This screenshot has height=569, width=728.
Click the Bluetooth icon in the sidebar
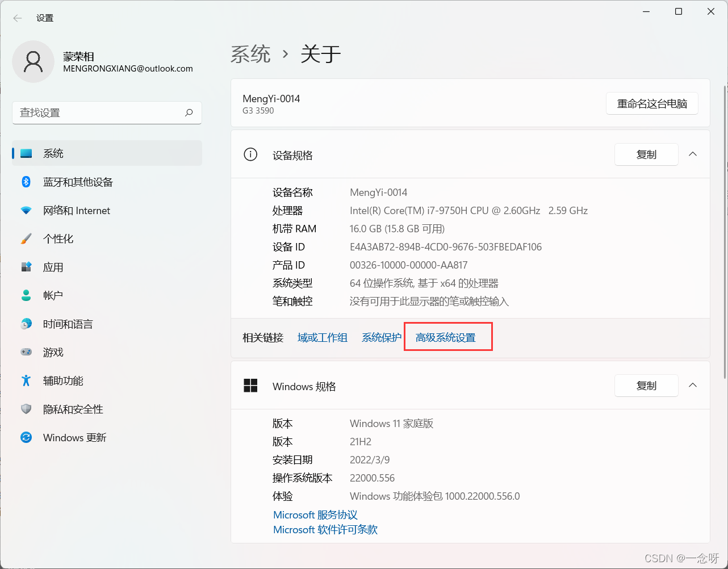tap(26, 182)
